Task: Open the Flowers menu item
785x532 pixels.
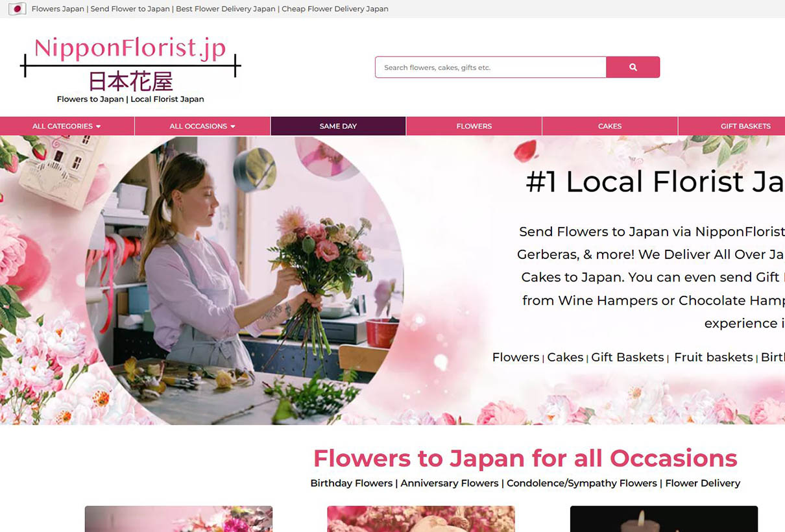Action: point(474,127)
